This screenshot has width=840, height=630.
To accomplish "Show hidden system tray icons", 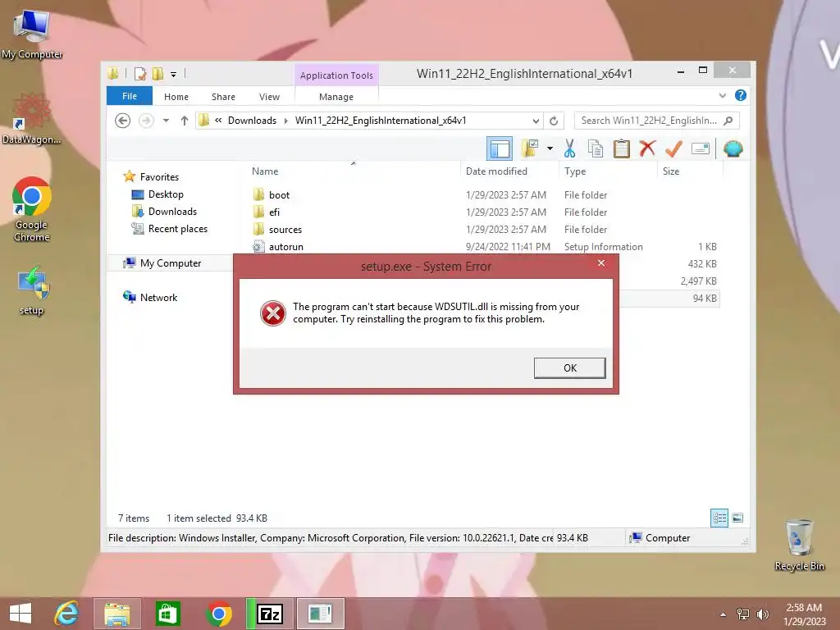I will click(724, 614).
